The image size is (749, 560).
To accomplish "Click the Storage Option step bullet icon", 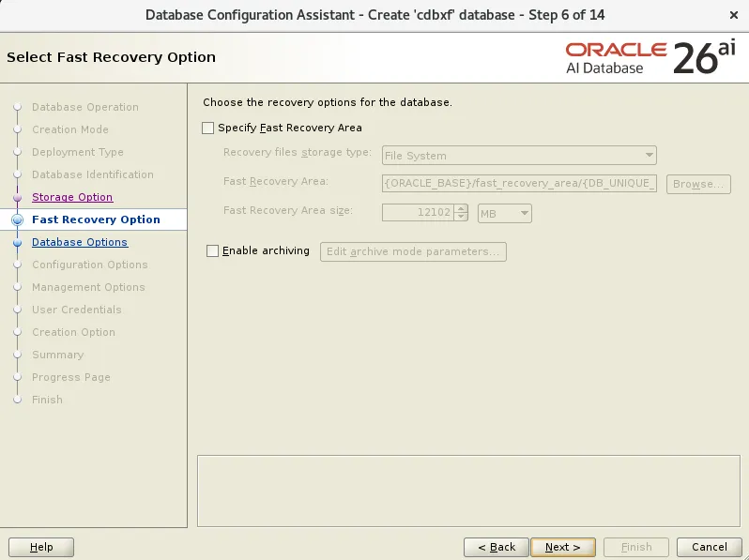I will tap(18, 197).
